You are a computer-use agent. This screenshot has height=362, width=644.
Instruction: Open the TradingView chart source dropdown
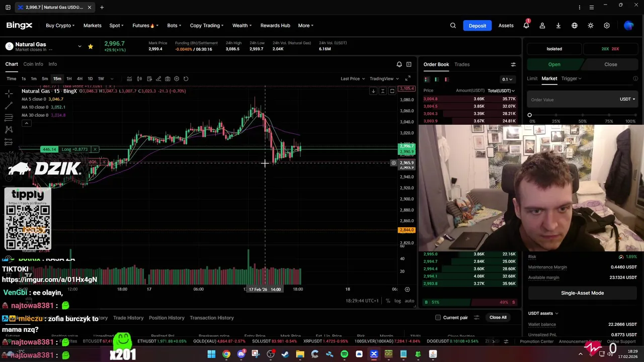384,78
